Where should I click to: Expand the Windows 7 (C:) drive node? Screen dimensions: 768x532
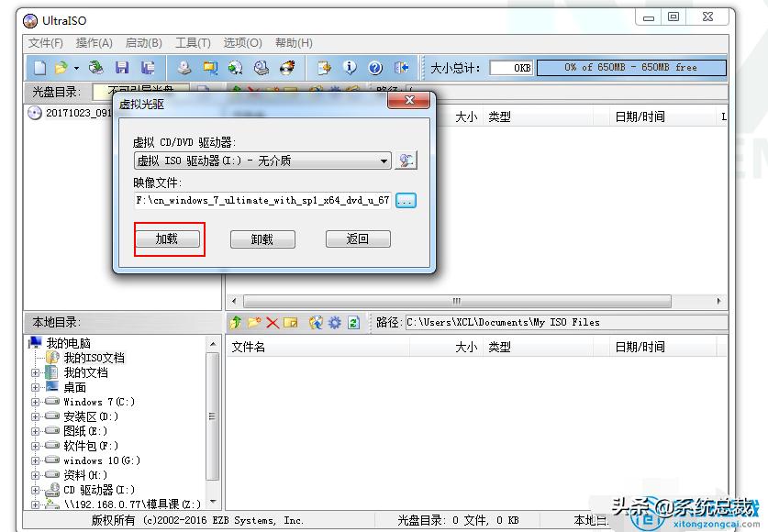(33, 401)
